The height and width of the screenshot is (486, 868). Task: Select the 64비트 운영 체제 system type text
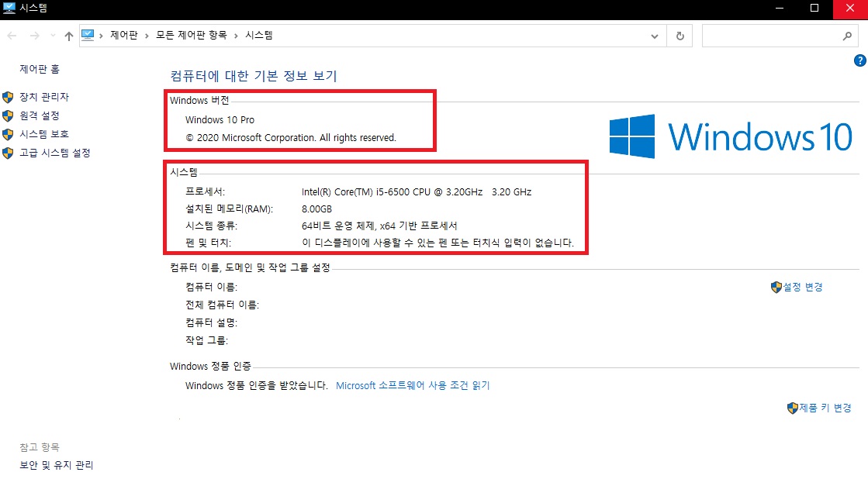click(x=379, y=226)
